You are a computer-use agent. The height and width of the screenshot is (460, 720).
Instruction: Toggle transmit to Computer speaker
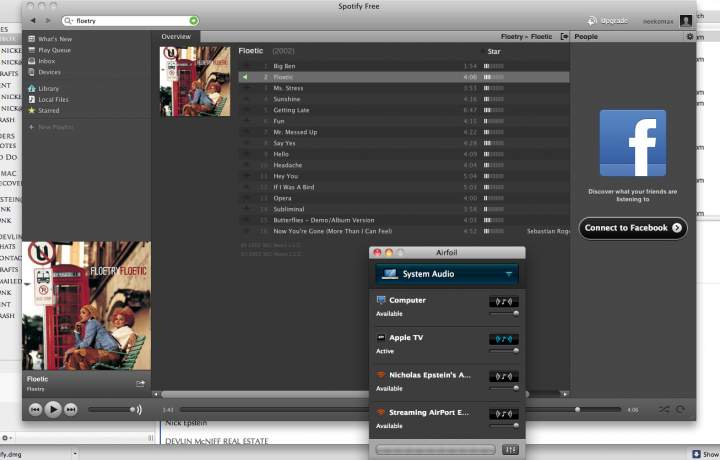(504, 302)
